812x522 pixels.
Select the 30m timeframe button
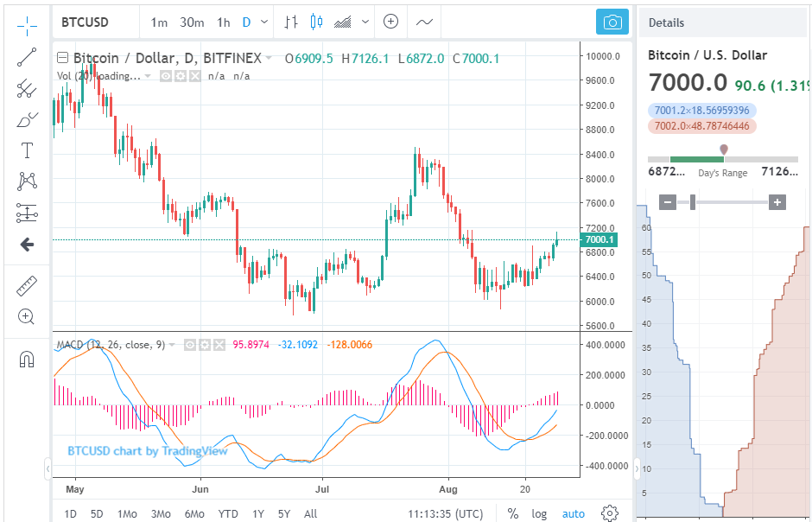click(x=192, y=22)
